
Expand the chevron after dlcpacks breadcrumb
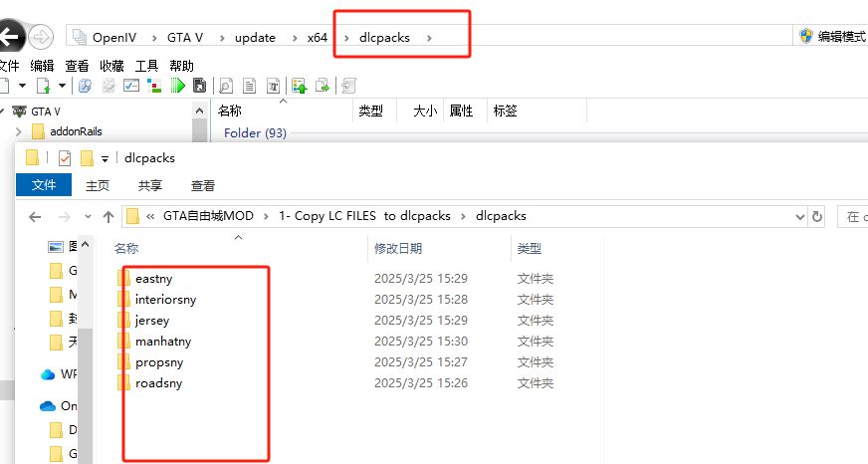tap(429, 38)
